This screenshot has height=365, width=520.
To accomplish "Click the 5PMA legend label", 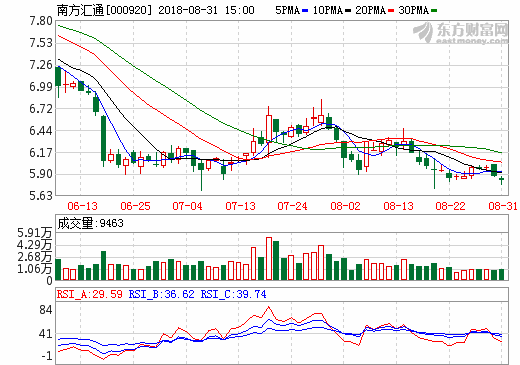I will 287,10.
